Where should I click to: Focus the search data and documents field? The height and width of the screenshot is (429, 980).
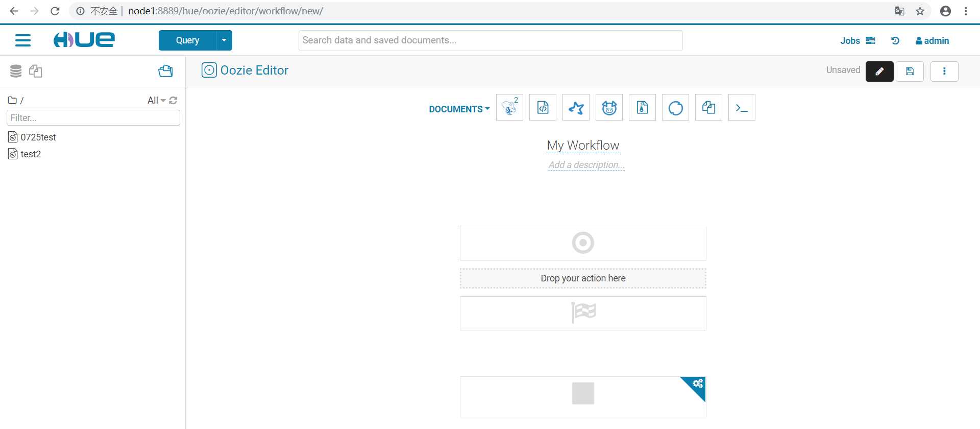[x=491, y=40]
